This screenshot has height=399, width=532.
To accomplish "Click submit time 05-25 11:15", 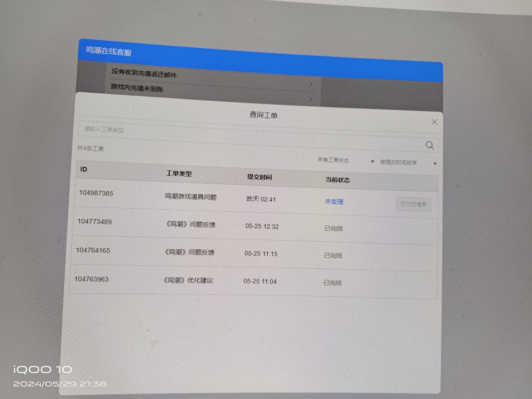I will point(261,253).
